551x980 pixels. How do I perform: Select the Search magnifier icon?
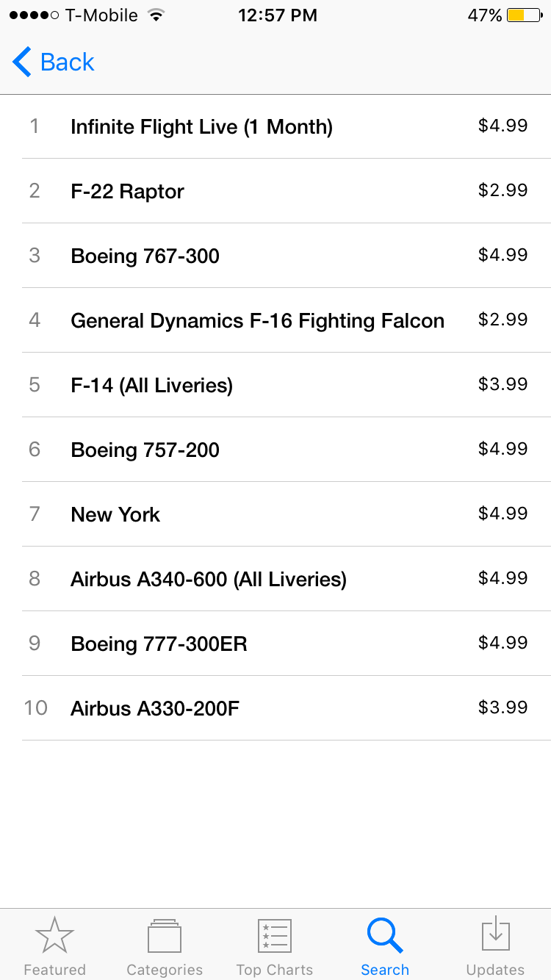[385, 936]
